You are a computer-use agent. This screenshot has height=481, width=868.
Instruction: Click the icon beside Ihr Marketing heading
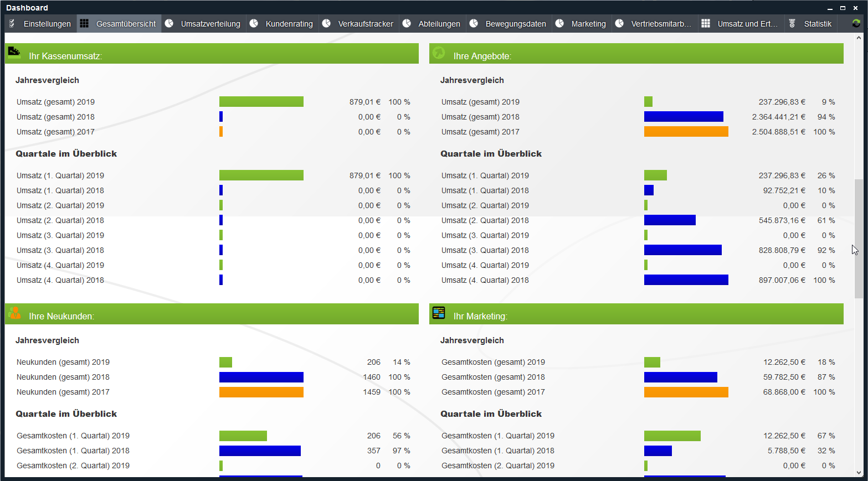click(x=439, y=313)
